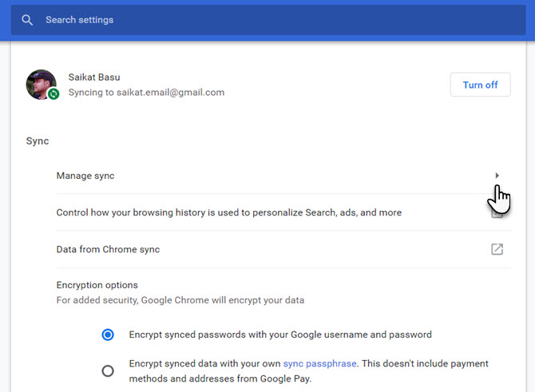Click the 'methods and addresses from Google Pay' text
This screenshot has height=392, width=535.
pos(220,378)
